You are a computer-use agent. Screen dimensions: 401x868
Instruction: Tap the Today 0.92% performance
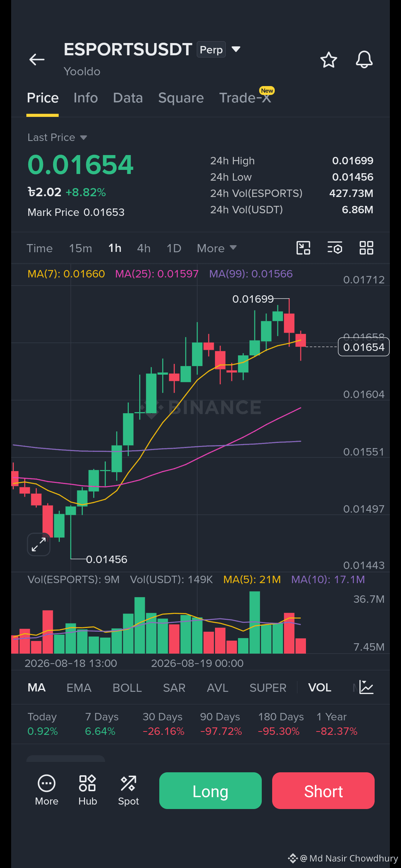tap(42, 724)
